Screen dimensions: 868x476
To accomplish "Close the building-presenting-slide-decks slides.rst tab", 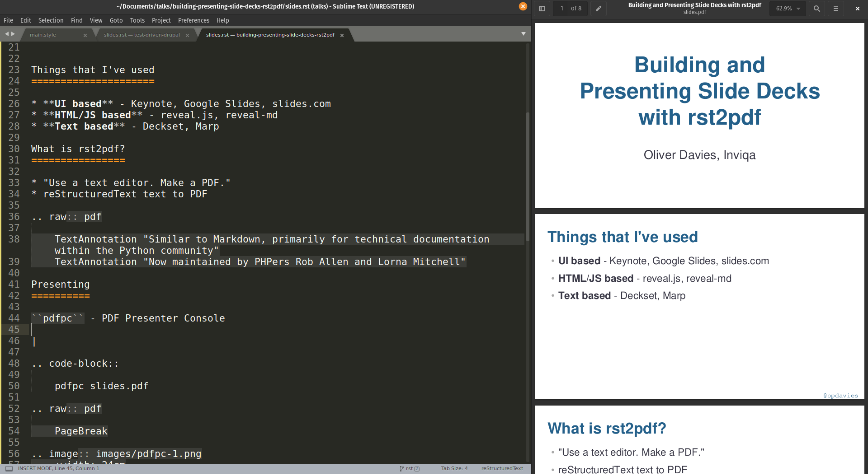I will 342,35.
